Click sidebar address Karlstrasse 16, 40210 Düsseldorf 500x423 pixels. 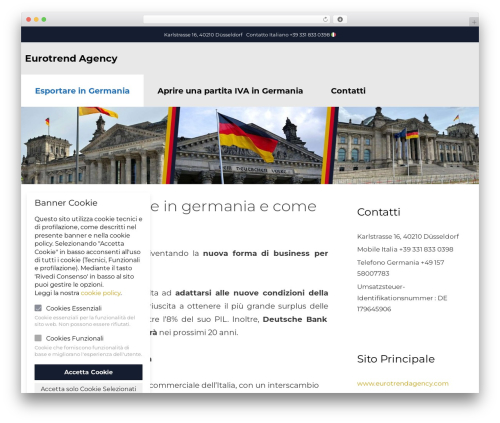point(408,236)
